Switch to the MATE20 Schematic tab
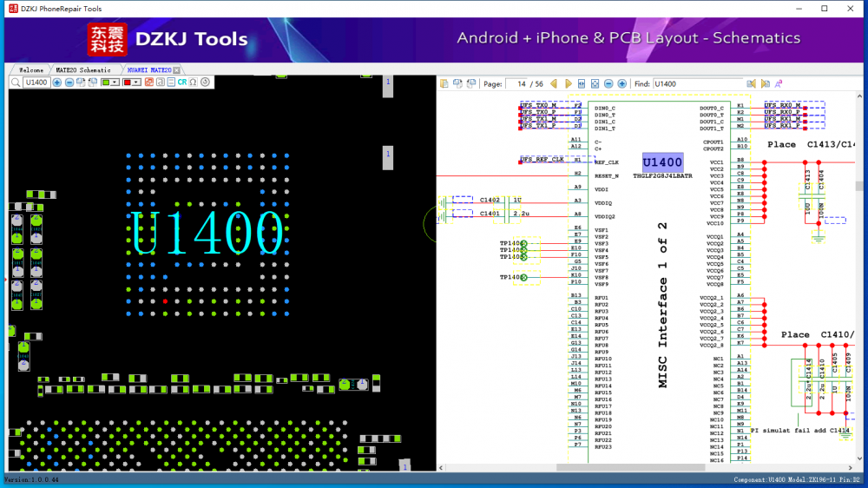This screenshot has width=868, height=488. tap(83, 70)
